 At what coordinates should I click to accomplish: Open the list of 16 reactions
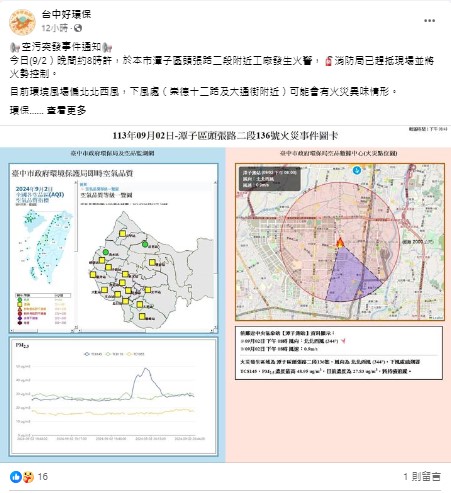click(43, 477)
